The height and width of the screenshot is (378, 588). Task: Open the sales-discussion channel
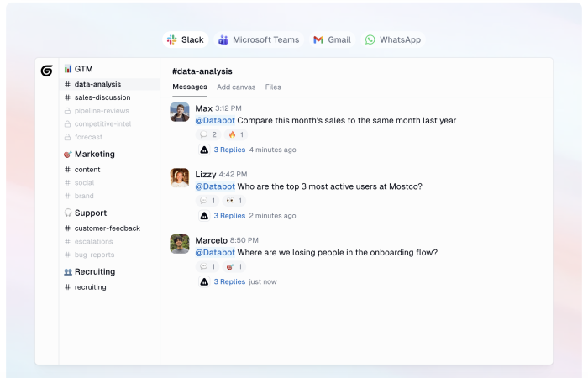coord(102,97)
